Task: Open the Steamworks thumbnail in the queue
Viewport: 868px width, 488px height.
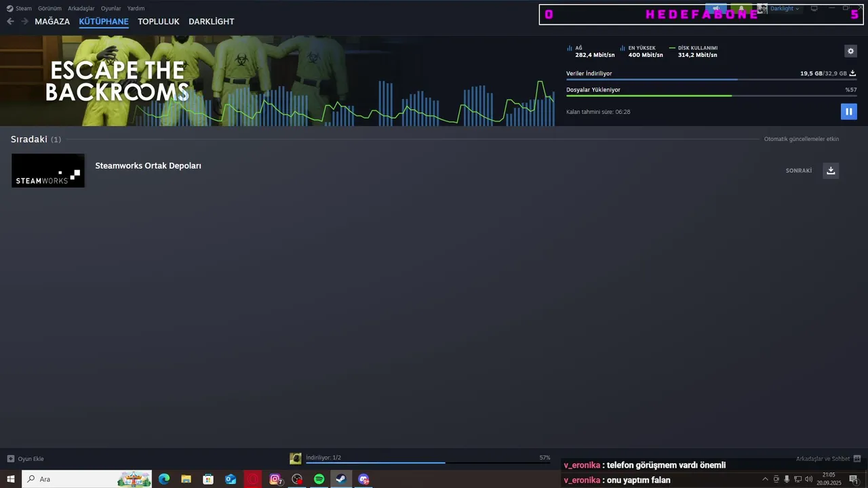Action: click(x=48, y=171)
